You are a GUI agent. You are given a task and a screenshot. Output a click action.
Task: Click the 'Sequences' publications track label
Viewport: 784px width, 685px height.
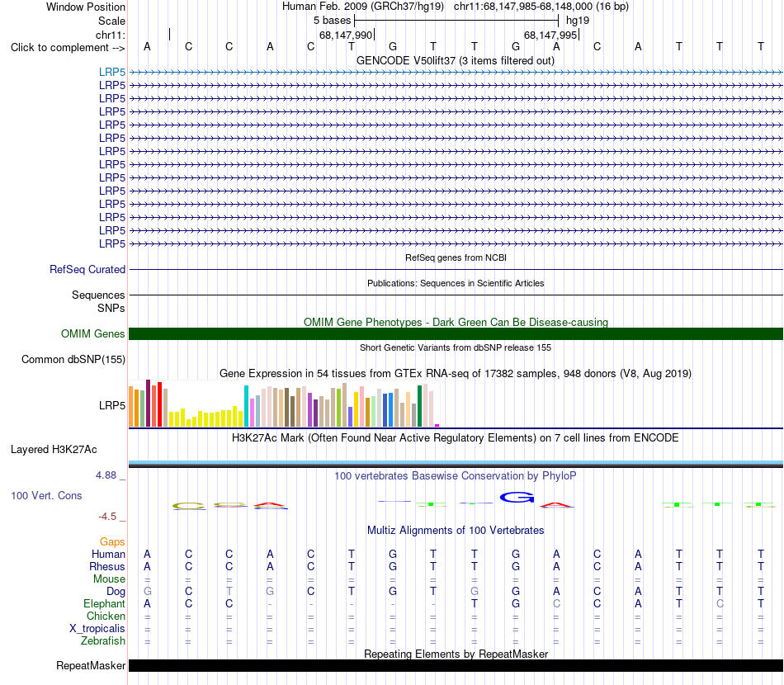tap(98, 295)
